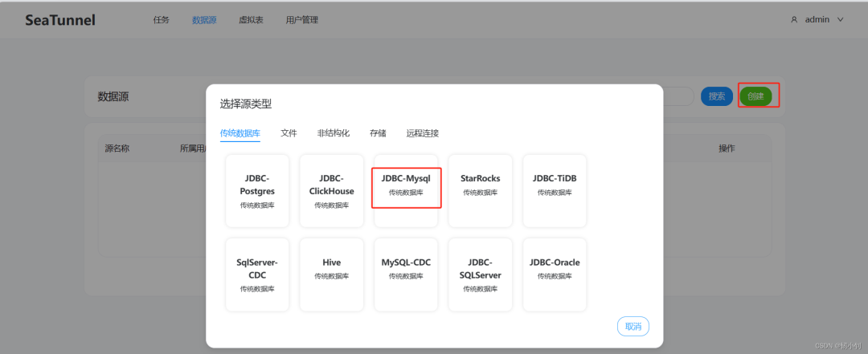Click the 操作 column header
868x354 pixels.
[x=727, y=149]
